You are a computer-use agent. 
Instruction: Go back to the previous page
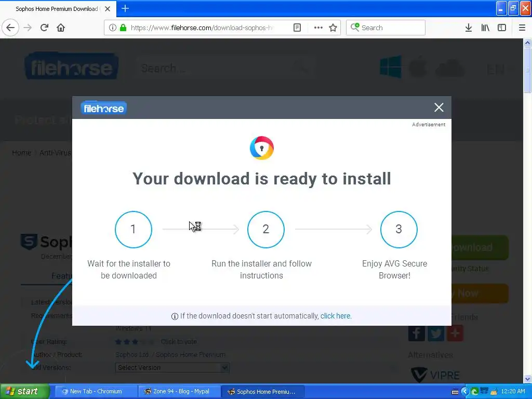tap(10, 28)
